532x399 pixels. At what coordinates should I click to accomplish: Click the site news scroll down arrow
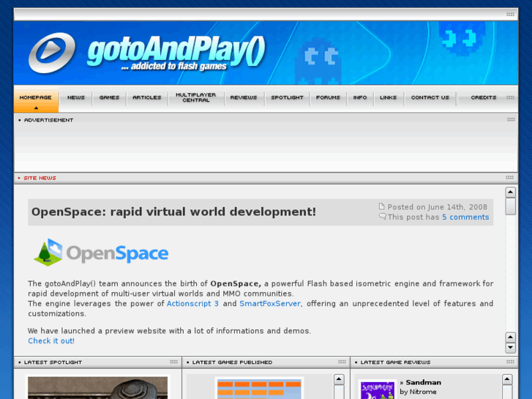[x=510, y=348]
